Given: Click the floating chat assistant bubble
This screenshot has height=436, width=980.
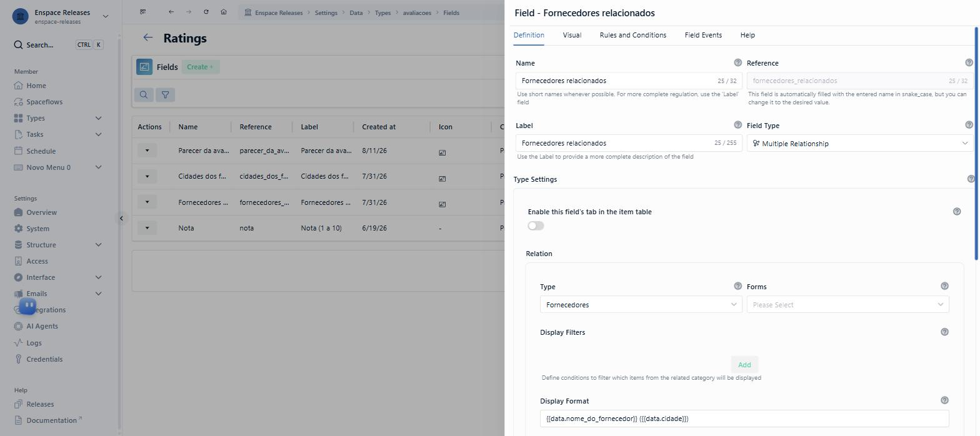Looking at the screenshot, I should (x=27, y=306).
